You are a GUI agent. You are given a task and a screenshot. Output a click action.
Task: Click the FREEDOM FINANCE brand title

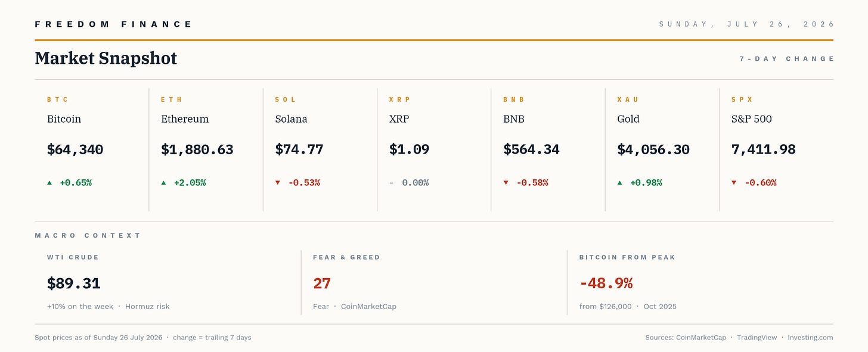pyautogui.click(x=113, y=24)
